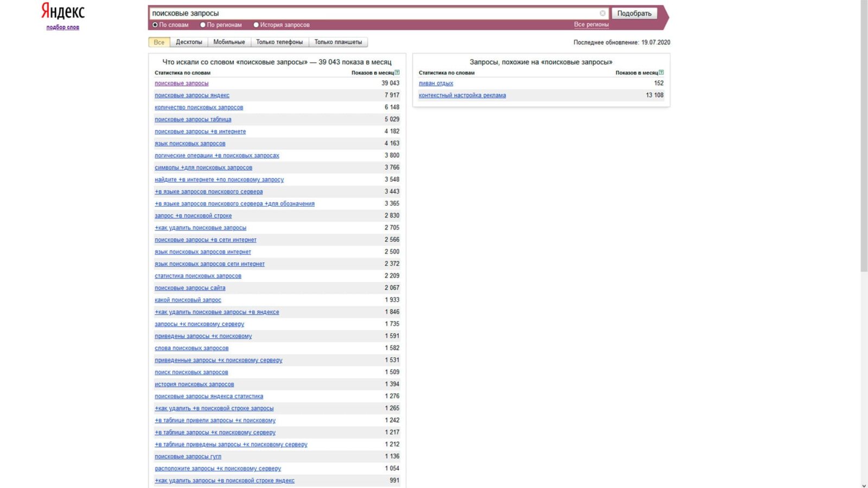Clear the search field with X icon

click(602, 13)
